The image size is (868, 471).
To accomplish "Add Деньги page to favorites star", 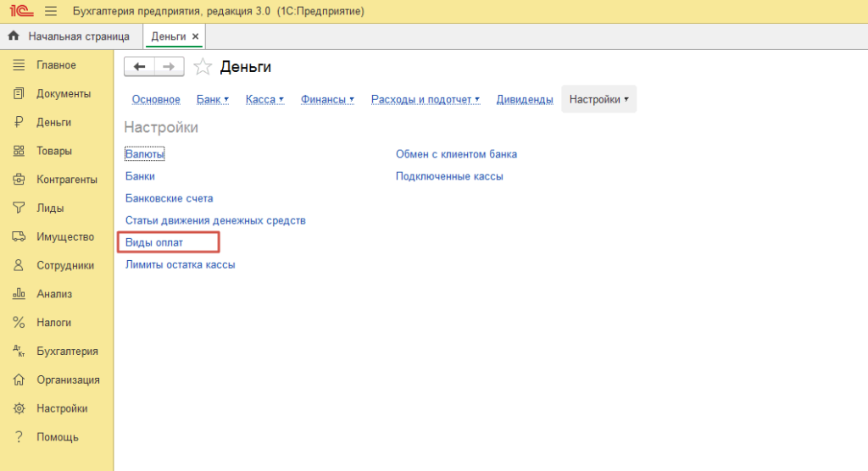I will 203,67.
